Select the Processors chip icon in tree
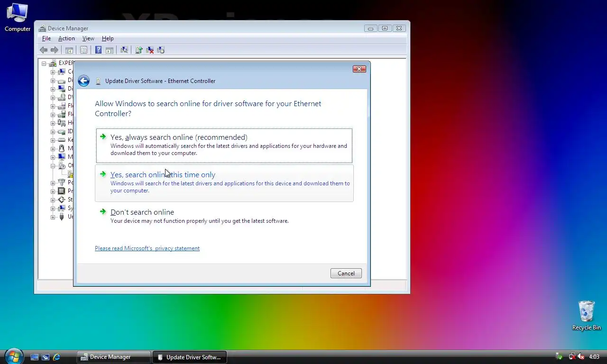The image size is (607, 364). 61,191
